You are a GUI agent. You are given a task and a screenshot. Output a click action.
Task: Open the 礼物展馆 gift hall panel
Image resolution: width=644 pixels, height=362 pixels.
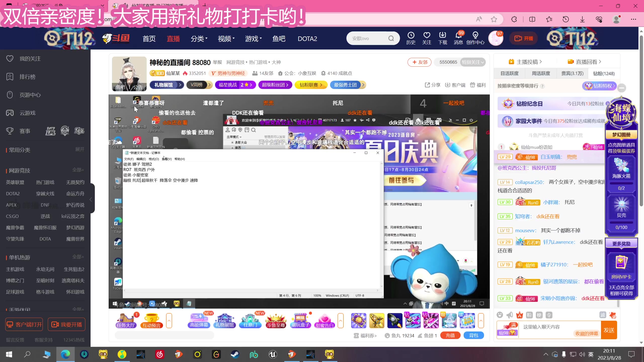pyautogui.click(x=225, y=321)
